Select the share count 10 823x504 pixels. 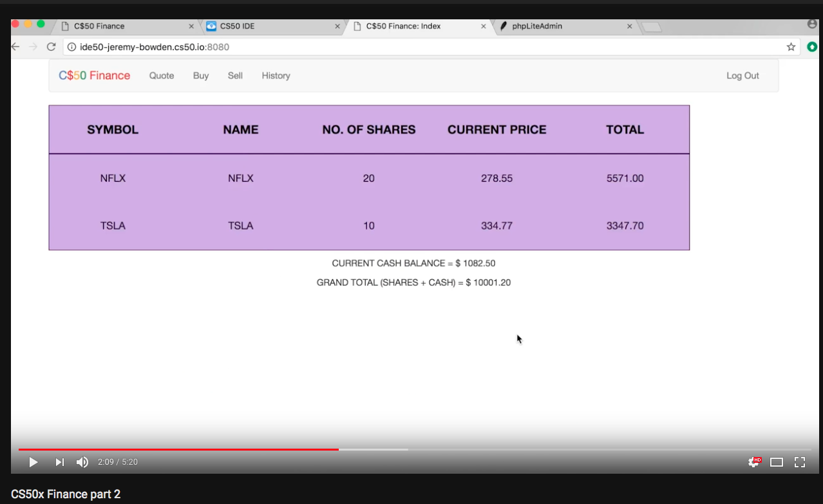click(369, 226)
